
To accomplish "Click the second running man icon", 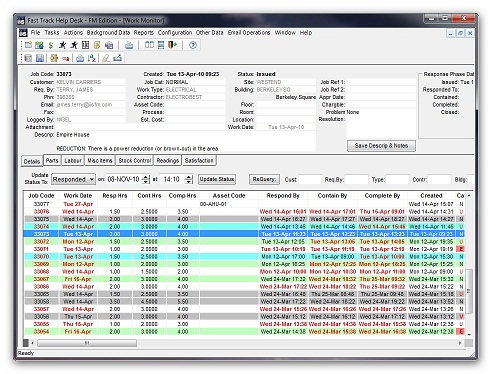I will pyautogui.click(x=74, y=45).
